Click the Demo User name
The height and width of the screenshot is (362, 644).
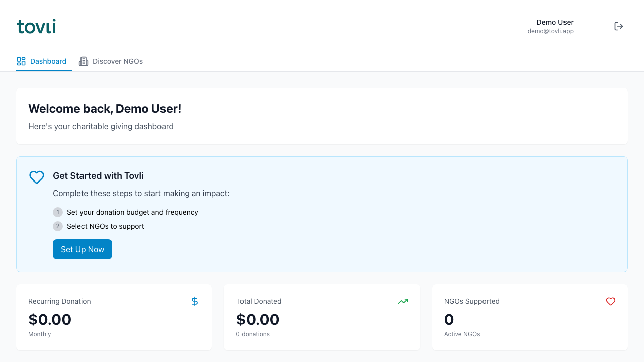point(555,22)
